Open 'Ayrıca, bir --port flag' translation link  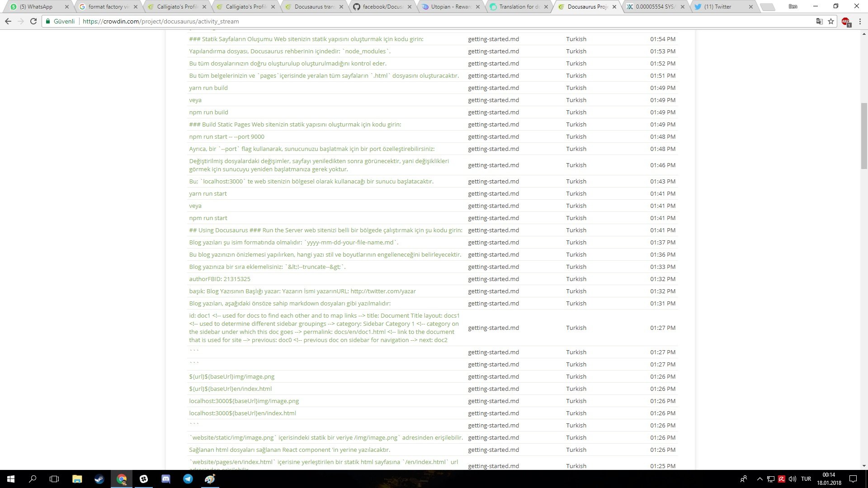311,149
